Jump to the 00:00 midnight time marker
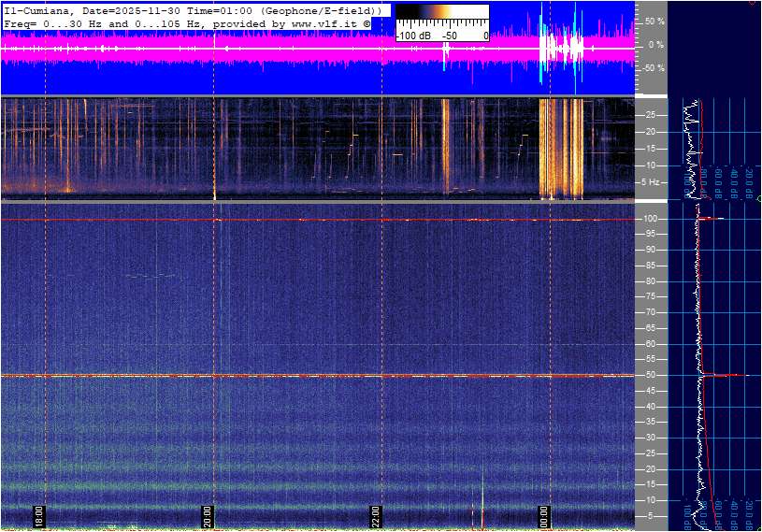 pos(544,516)
